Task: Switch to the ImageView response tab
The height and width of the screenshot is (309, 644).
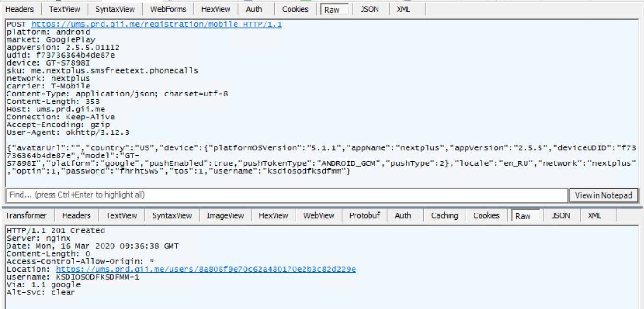Action: pyautogui.click(x=225, y=216)
